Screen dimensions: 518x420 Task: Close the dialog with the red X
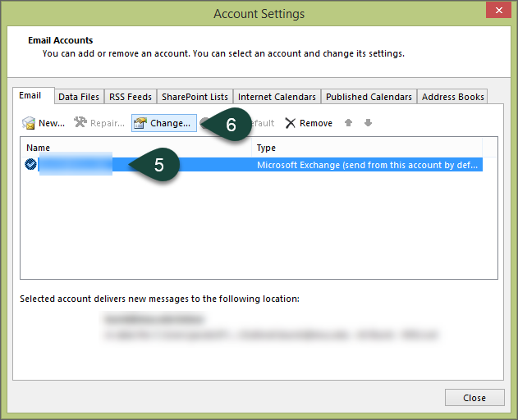495,11
